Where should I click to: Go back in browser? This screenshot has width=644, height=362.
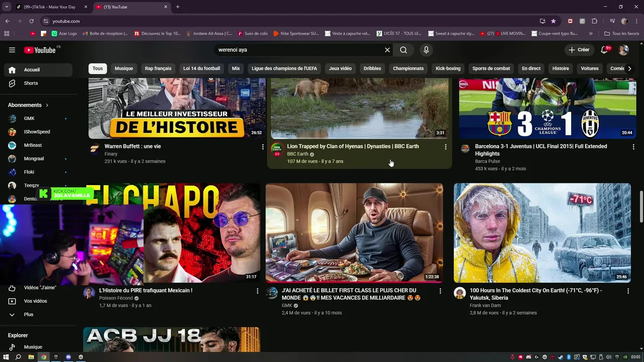pos(7,21)
